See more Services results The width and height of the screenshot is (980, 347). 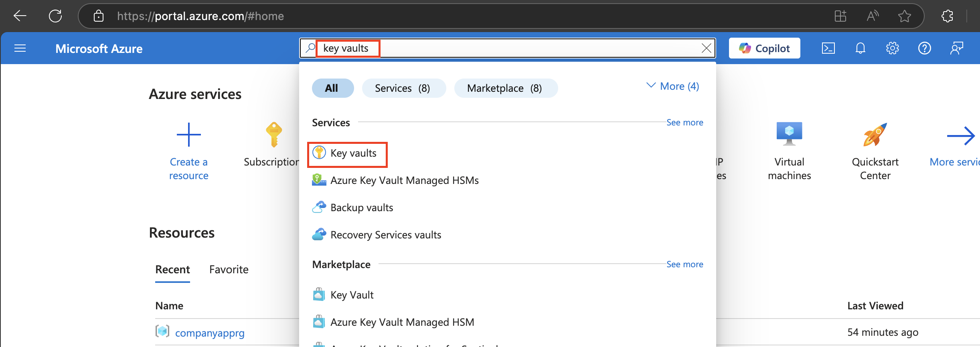pyautogui.click(x=684, y=123)
